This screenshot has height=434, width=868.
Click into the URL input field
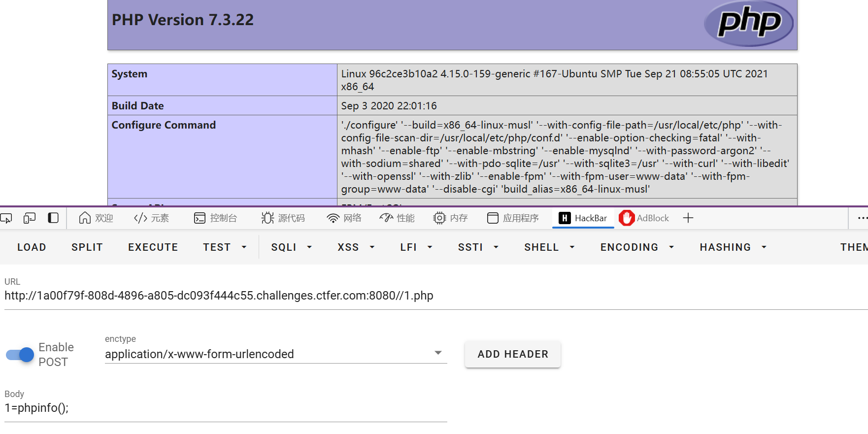(x=436, y=296)
